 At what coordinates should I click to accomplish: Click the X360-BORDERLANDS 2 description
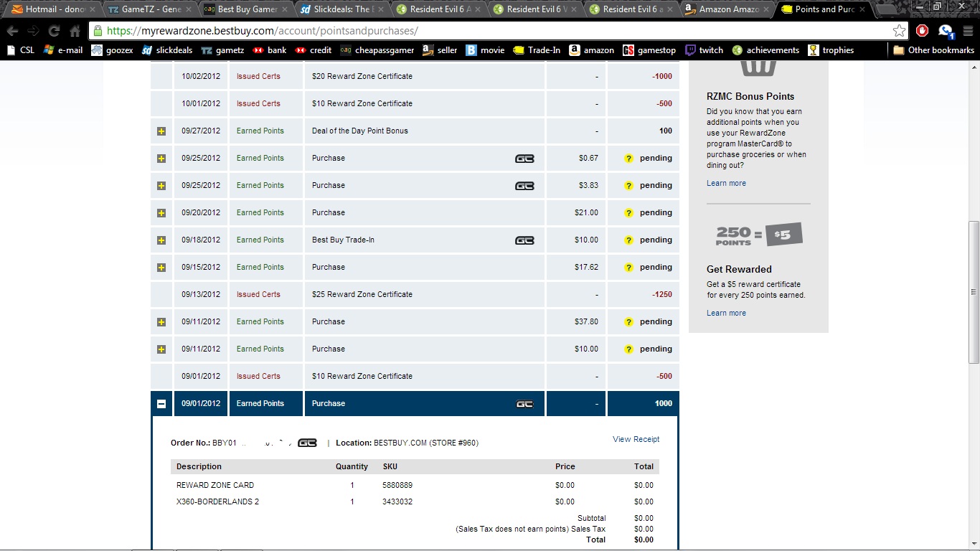coord(218,501)
